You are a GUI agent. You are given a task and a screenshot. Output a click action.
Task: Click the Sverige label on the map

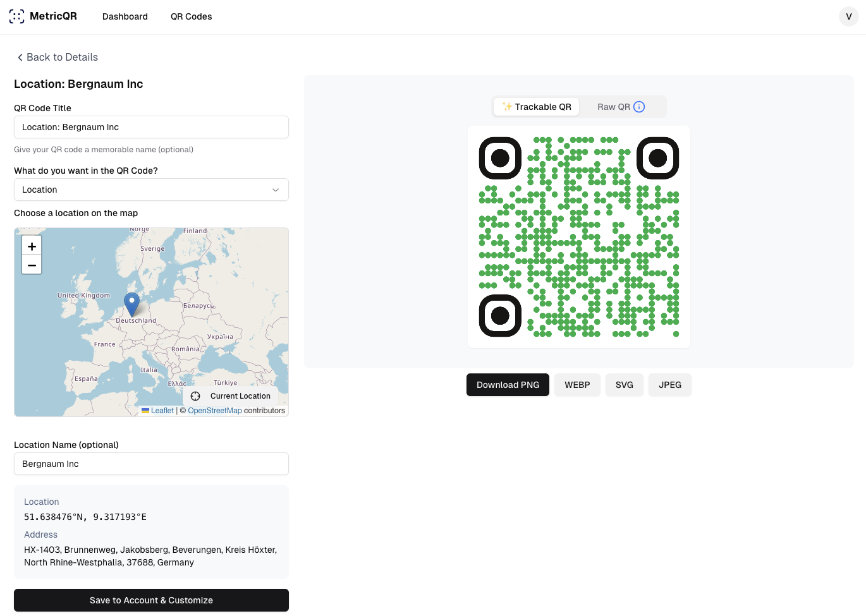pos(152,248)
